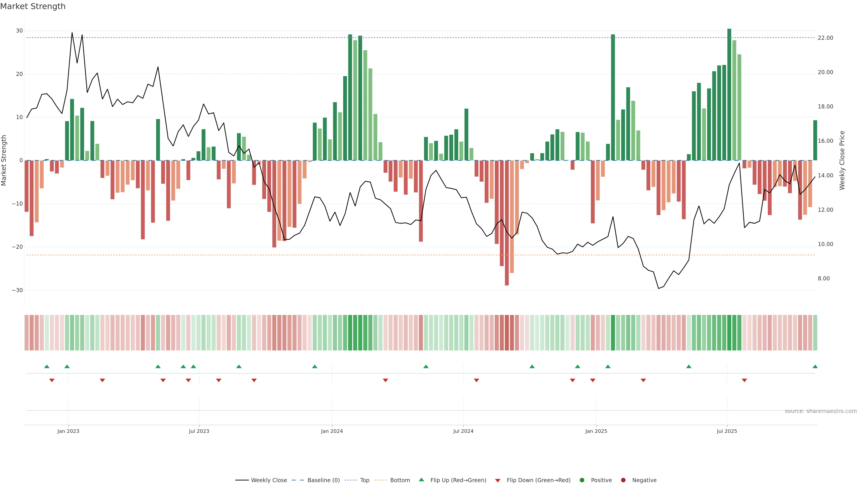Click the green Positive circle legend icon
Image resolution: width=868 pixels, height=488 pixels.
(582, 480)
